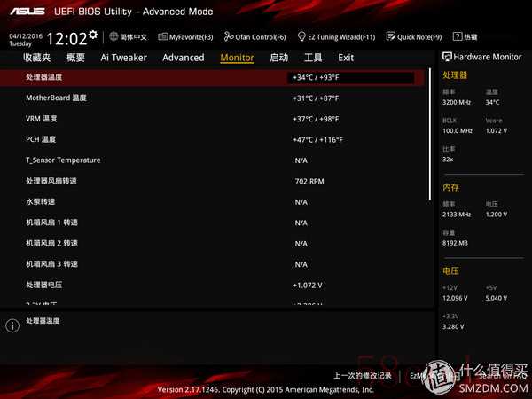Screen dimensions: 532x399
Task: Select MotherBoard 温度 row
Action: pos(212,98)
